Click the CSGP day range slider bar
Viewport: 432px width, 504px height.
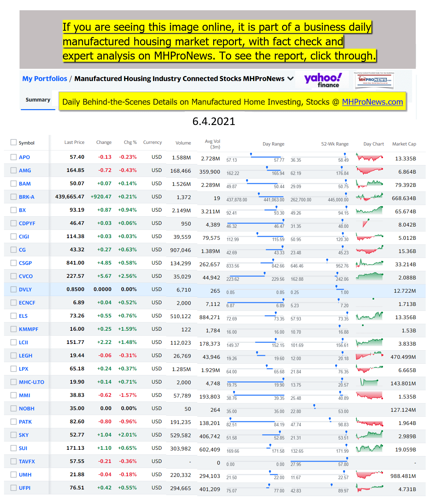coord(255,263)
